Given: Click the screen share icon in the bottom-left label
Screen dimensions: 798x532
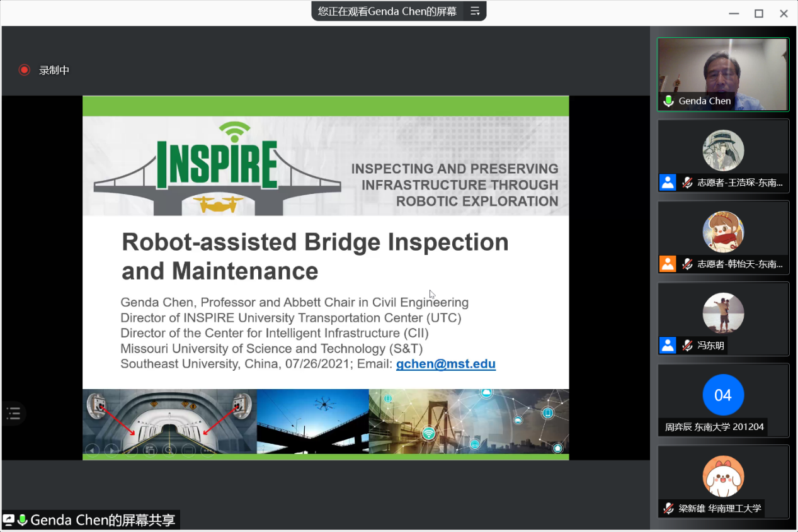Looking at the screenshot, I should click(x=9, y=519).
